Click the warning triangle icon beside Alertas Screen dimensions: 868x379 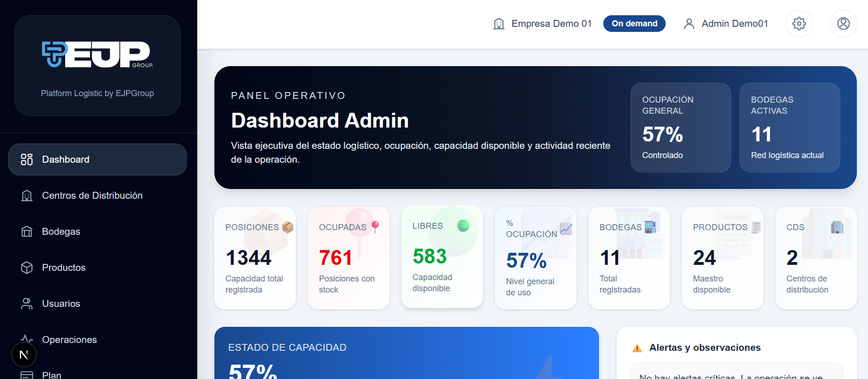637,348
